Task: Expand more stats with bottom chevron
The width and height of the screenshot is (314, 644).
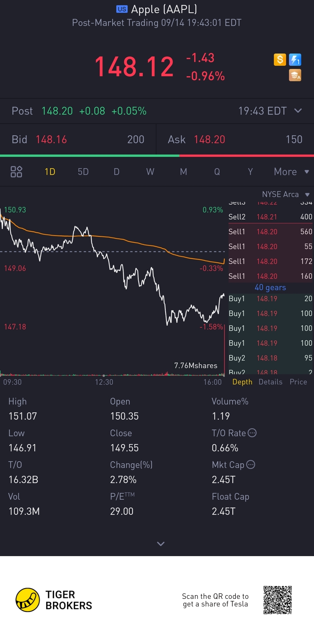Action: [x=161, y=544]
